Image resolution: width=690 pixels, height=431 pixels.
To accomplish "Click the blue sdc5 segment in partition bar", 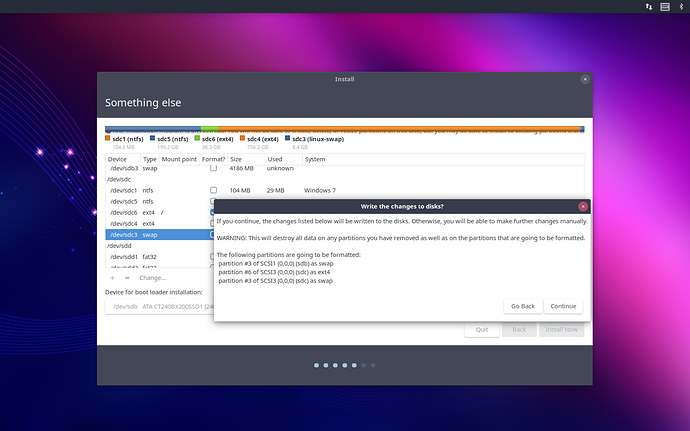I will [153, 129].
